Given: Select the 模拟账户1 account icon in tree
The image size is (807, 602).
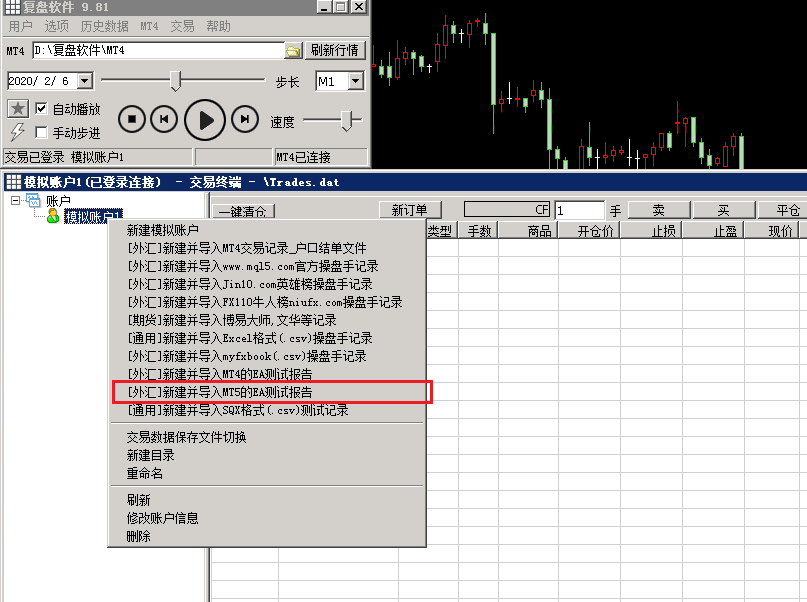Looking at the screenshot, I should (53, 216).
